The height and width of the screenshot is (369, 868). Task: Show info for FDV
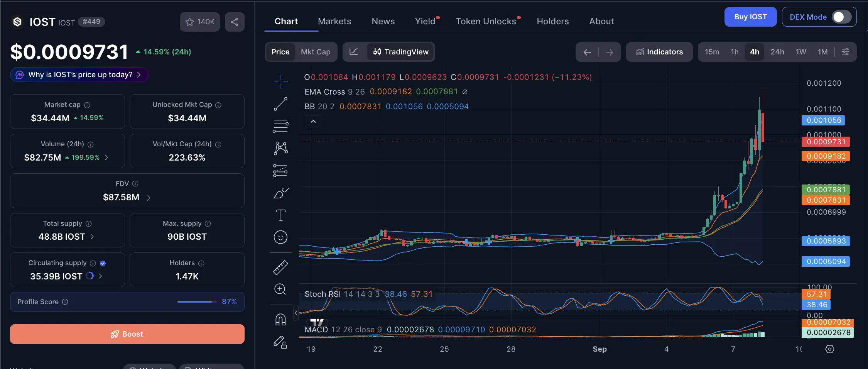coord(135,184)
